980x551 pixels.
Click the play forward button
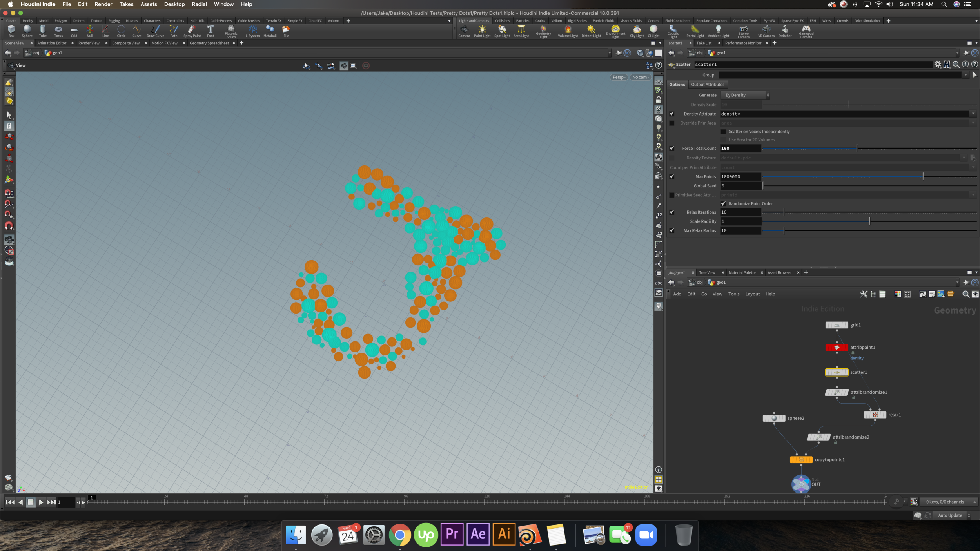coord(41,502)
